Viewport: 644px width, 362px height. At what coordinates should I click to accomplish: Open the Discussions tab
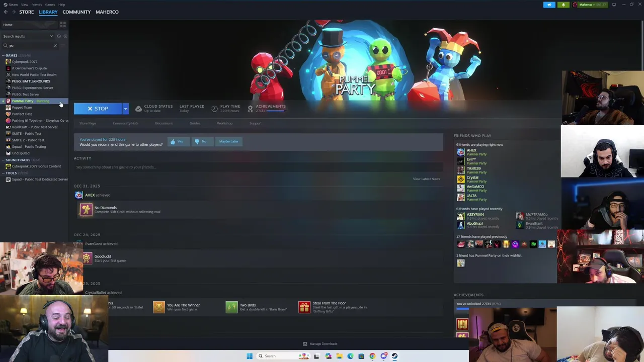(x=164, y=123)
